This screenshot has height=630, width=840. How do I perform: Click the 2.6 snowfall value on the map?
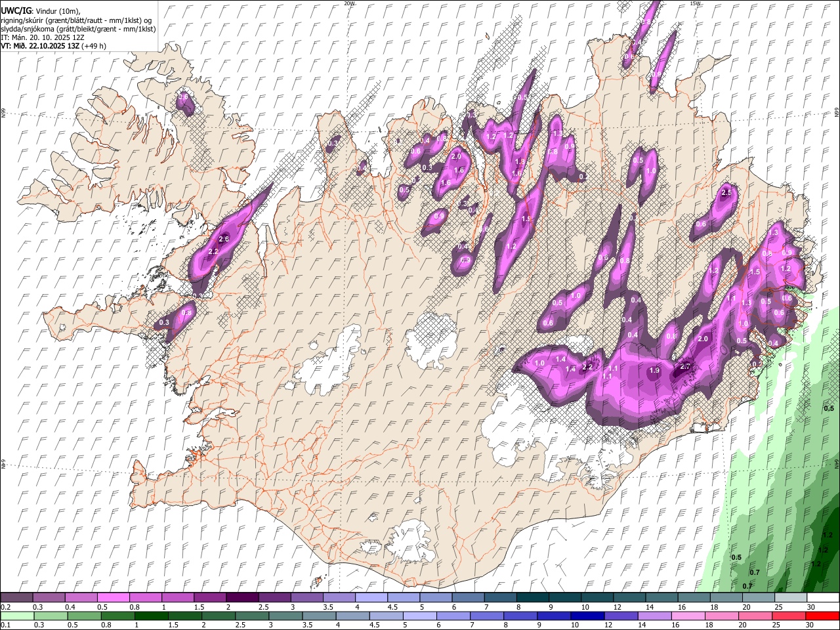(x=224, y=239)
